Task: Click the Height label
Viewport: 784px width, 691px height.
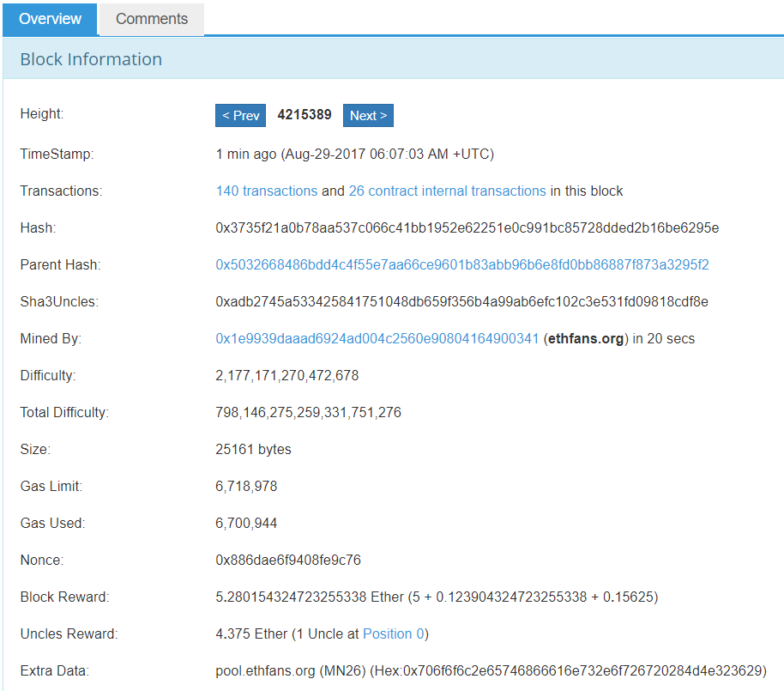Action: click(x=42, y=113)
